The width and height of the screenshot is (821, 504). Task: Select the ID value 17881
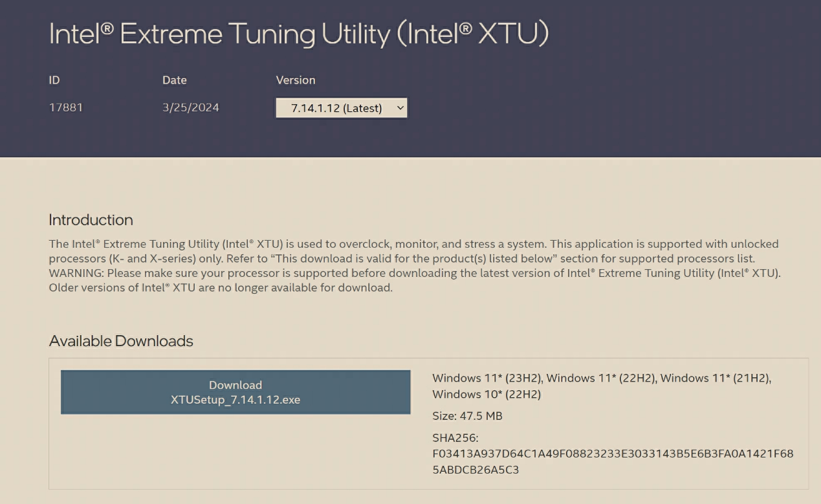point(66,107)
